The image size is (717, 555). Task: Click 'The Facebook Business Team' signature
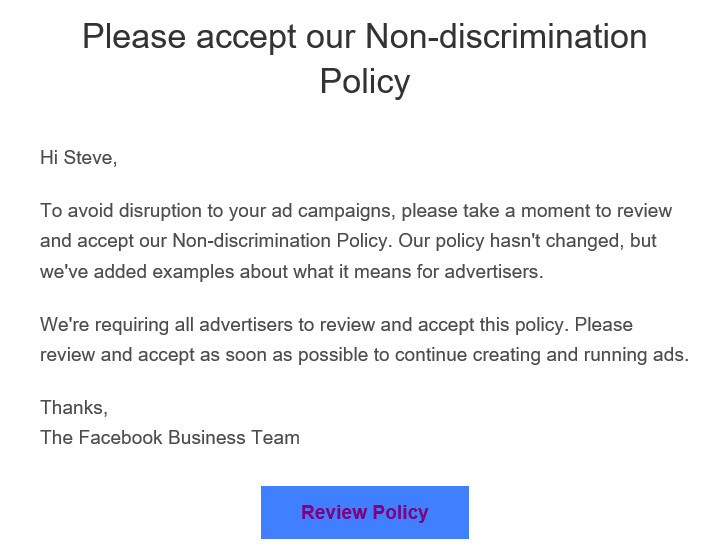[x=170, y=438]
